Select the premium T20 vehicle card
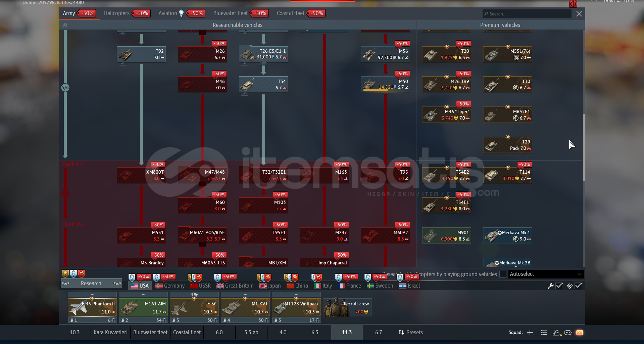Screen dimensions: 644x344 coord(447,54)
